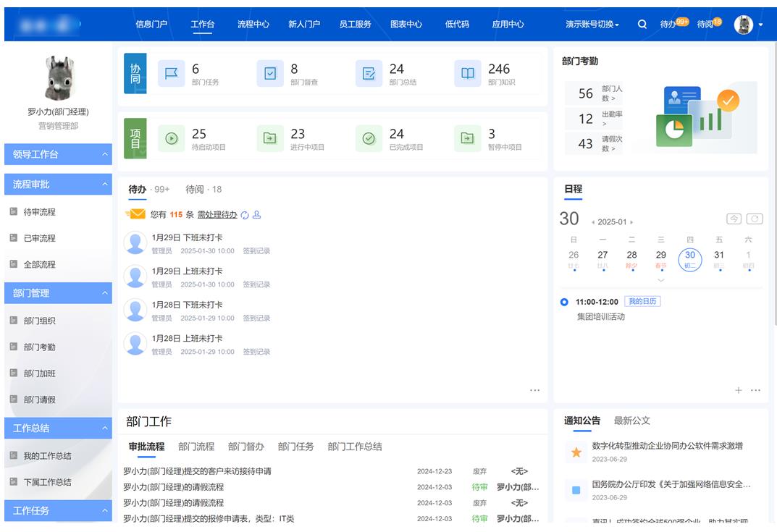Open more options dots in 日程 panel
The height and width of the screenshot is (532, 777).
(x=755, y=390)
